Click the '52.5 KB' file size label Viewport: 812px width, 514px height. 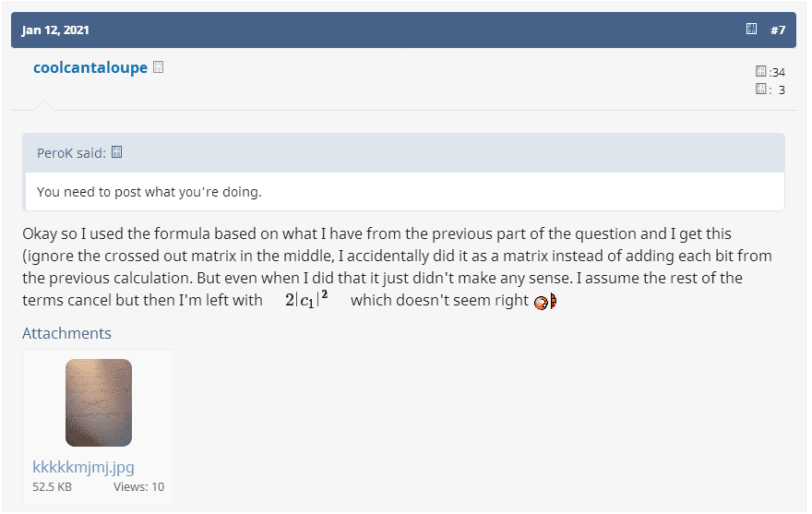point(52,487)
